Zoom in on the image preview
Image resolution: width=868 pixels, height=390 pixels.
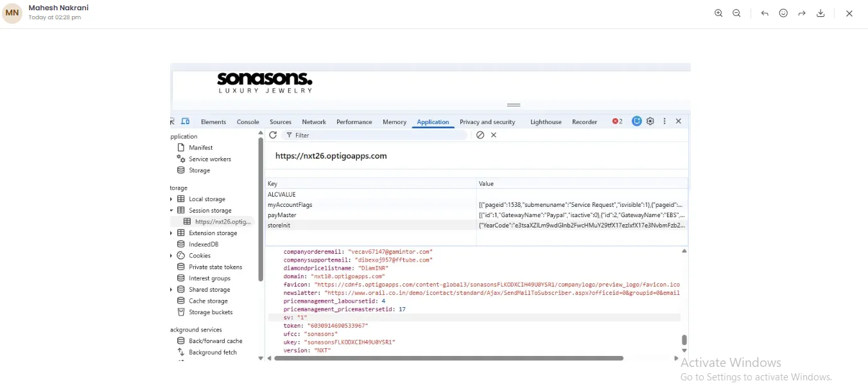click(x=718, y=13)
